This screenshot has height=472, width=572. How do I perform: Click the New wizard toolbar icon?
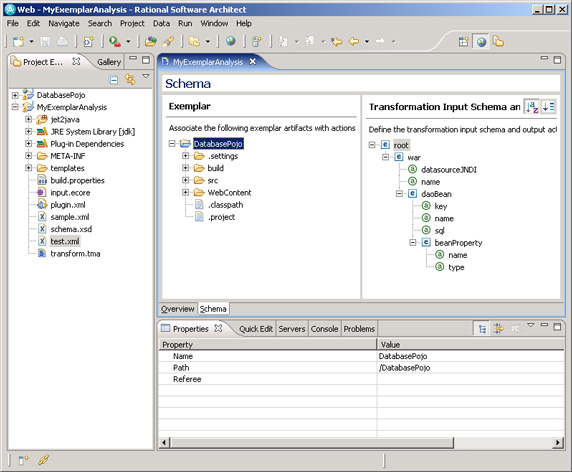point(18,42)
